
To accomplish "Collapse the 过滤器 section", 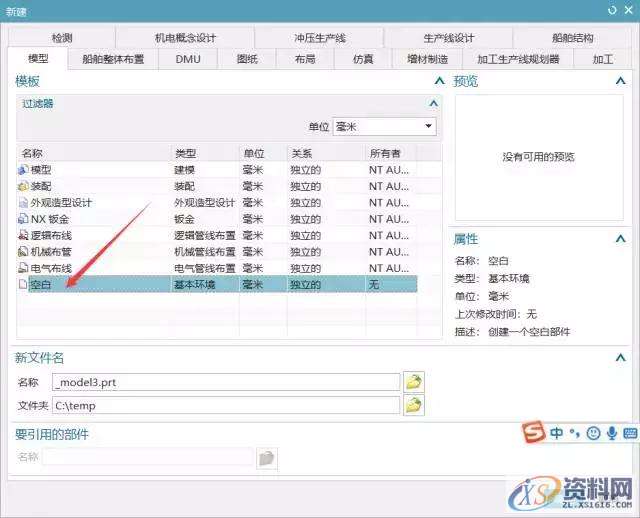I will pos(432,103).
